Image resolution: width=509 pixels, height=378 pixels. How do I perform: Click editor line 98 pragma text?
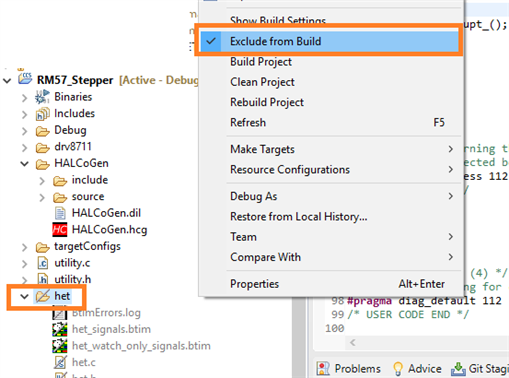coord(424,301)
